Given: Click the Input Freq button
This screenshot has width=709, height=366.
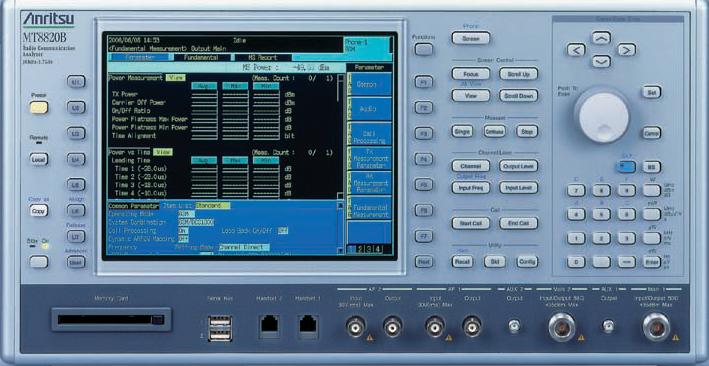Looking at the screenshot, I should tap(470, 188).
